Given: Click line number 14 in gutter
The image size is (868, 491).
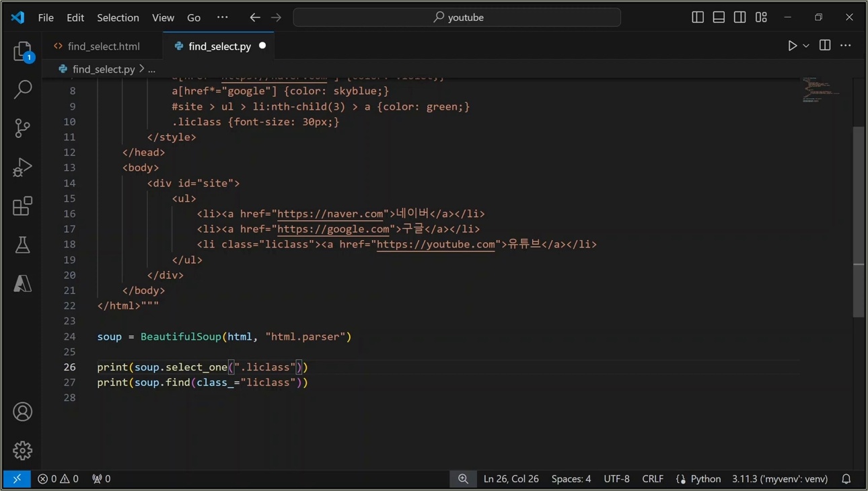Looking at the screenshot, I should [70, 183].
